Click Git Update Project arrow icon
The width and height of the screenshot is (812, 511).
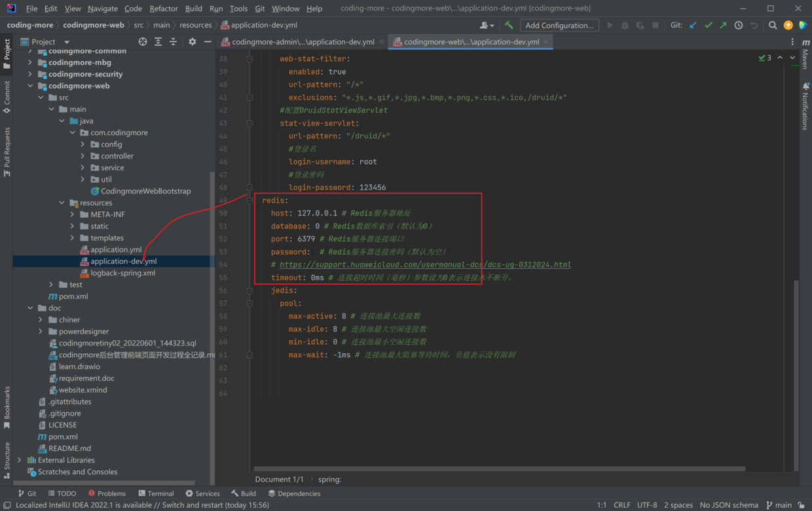coord(693,26)
